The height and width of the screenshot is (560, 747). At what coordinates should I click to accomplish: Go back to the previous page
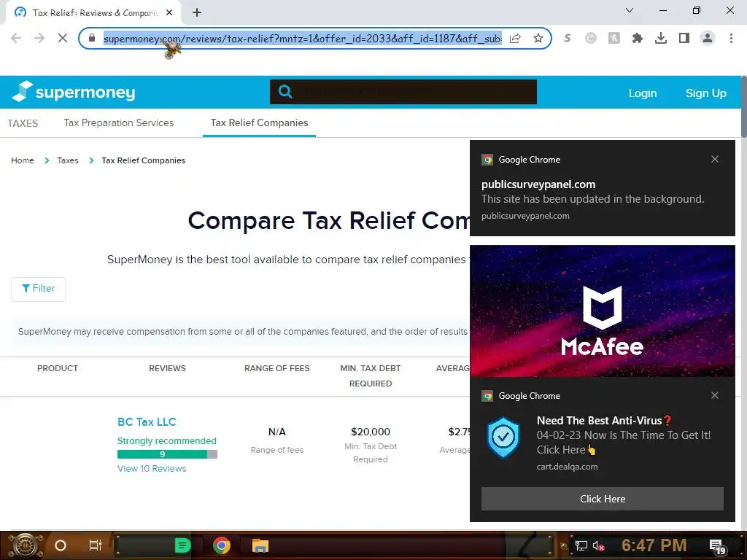[x=16, y=38]
